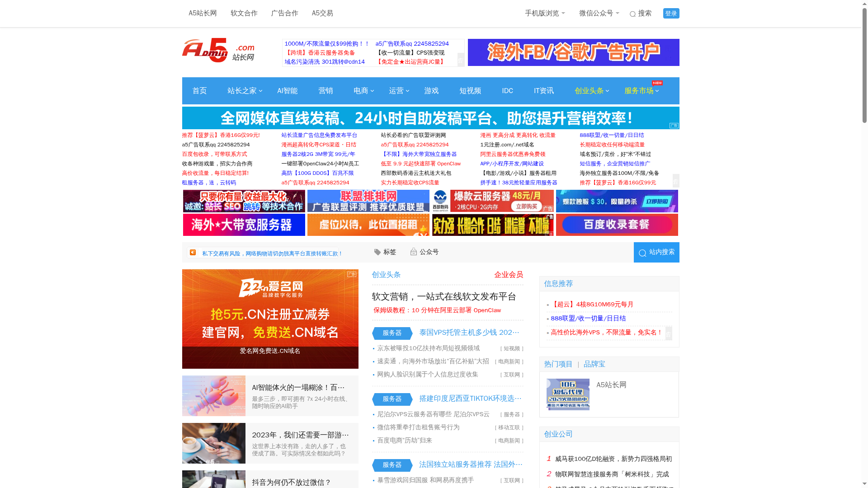
Task: Open the 营销 navigation item
Action: tap(325, 91)
